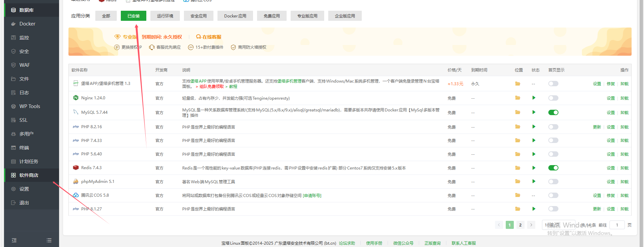Click 更新 for PHP 8.2.16

coord(597,127)
